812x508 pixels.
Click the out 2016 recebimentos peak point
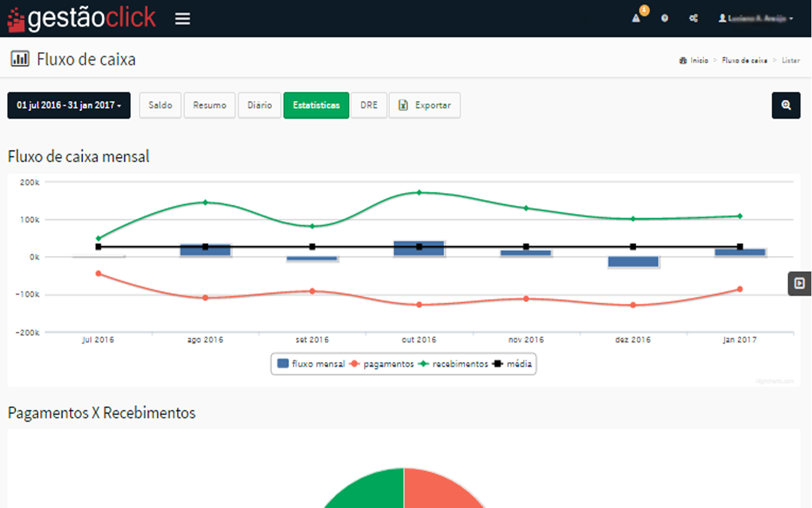[419, 192]
